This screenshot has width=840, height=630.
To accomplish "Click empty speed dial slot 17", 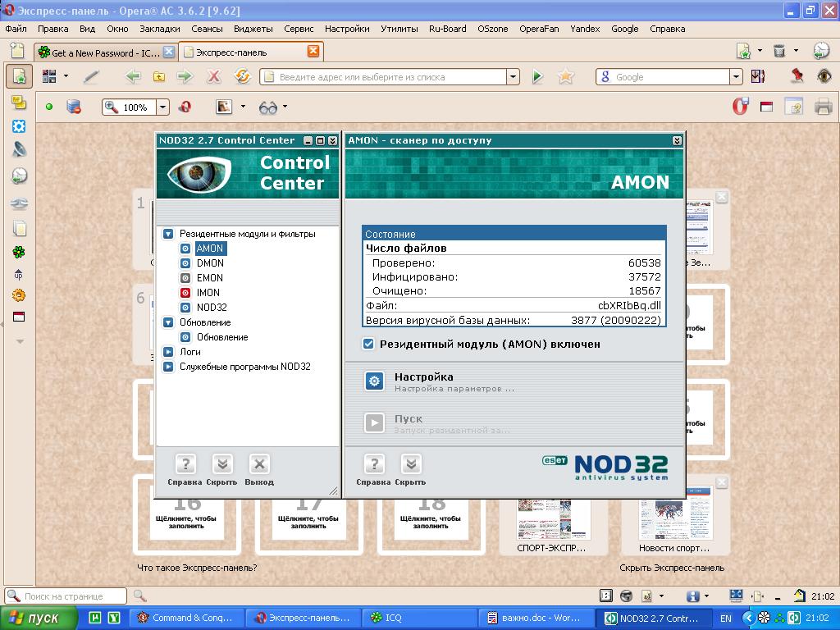I will [308, 518].
